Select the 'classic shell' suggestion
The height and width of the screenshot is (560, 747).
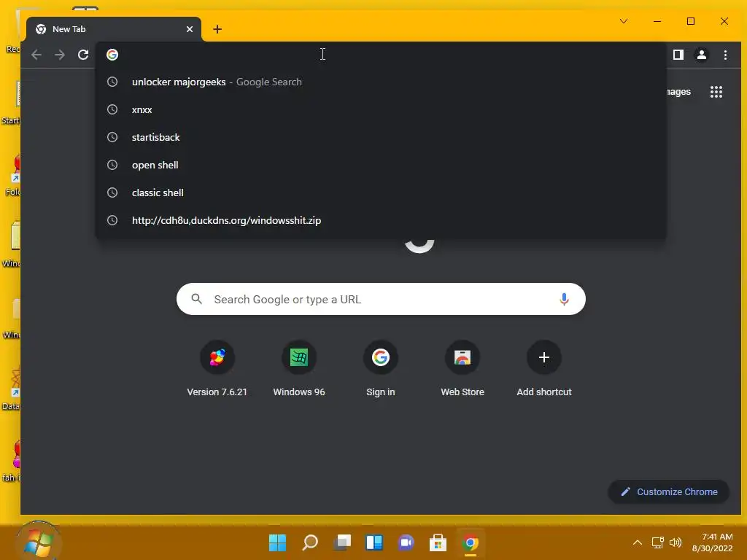tap(381, 192)
